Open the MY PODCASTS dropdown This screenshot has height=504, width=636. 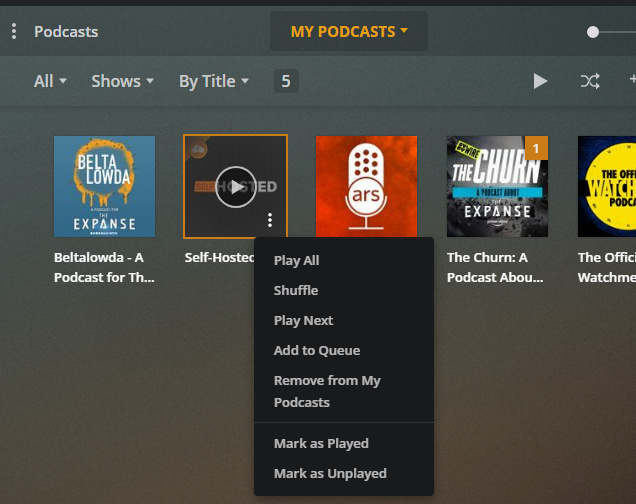(x=349, y=31)
